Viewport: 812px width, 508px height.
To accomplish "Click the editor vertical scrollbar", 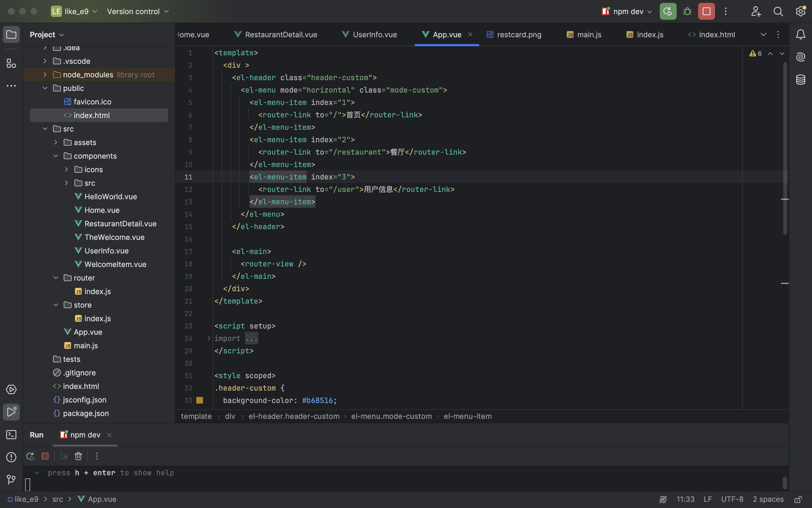I will (785, 148).
